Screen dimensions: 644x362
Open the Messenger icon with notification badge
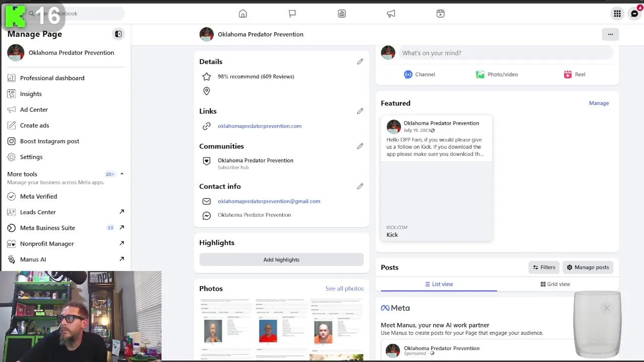(x=634, y=14)
